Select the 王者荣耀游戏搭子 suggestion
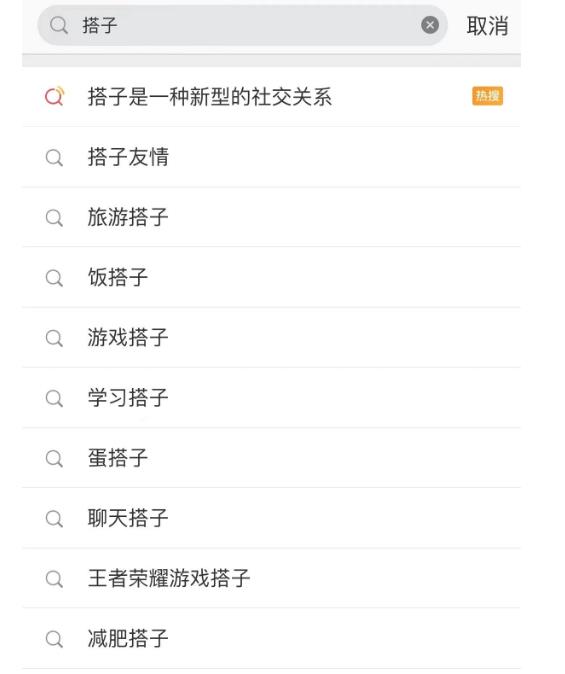Viewport: 565px width, 674px height. tap(271, 578)
